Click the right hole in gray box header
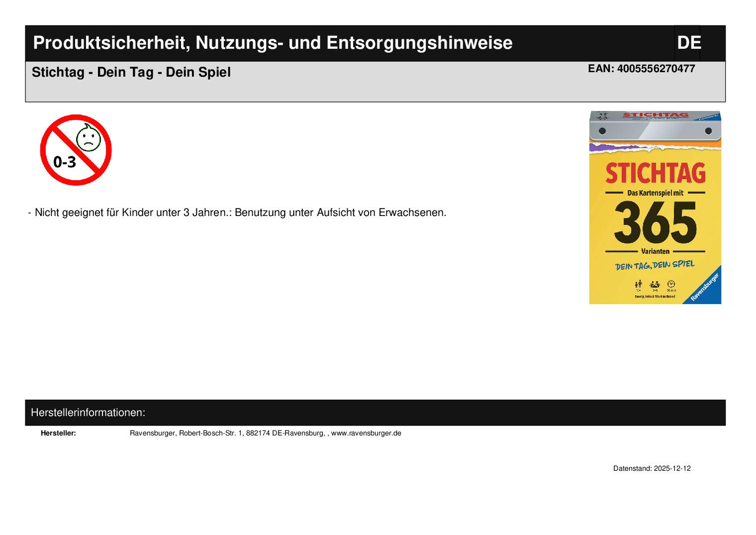 (709, 131)
